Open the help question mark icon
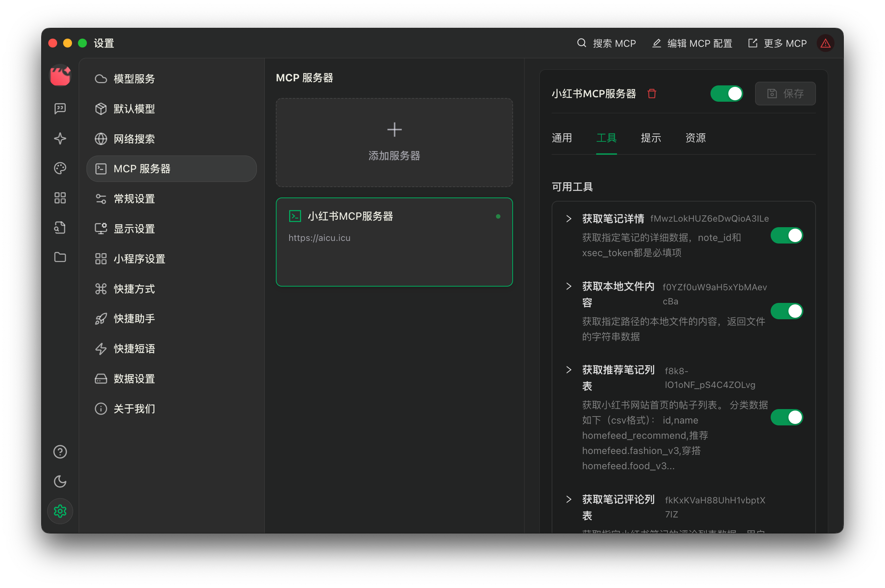The width and height of the screenshot is (885, 588). tap(60, 452)
